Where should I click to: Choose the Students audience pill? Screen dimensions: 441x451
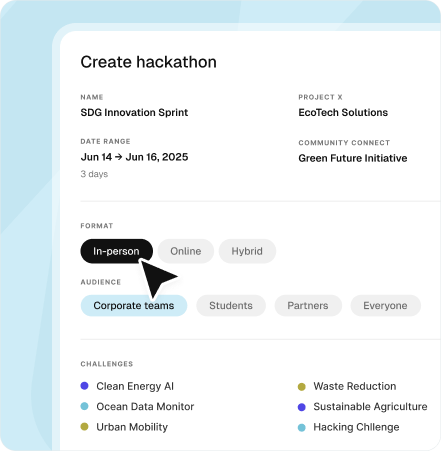[x=231, y=305]
